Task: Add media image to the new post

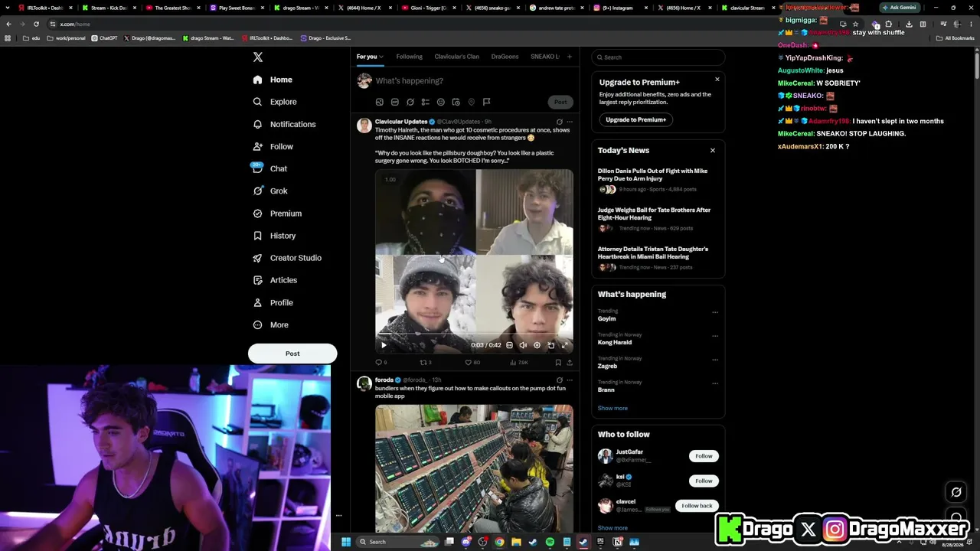Action: 379,102
